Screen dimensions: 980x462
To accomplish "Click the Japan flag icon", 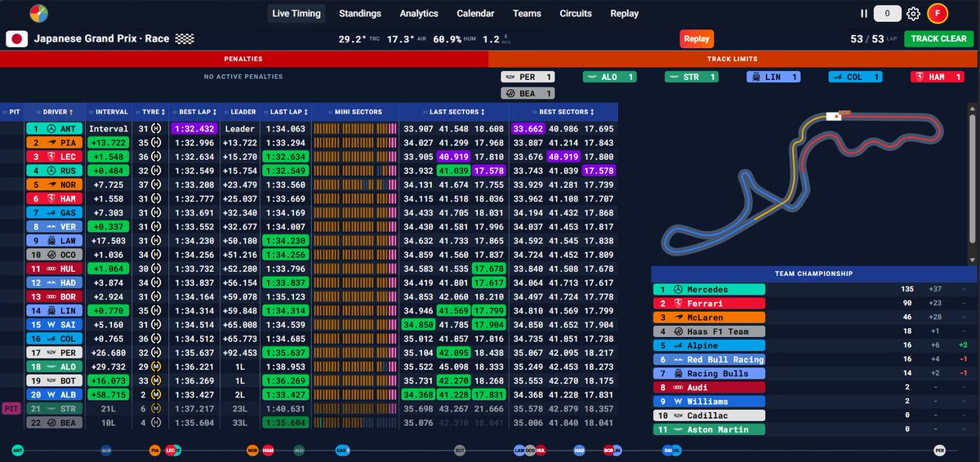I will click(16, 38).
